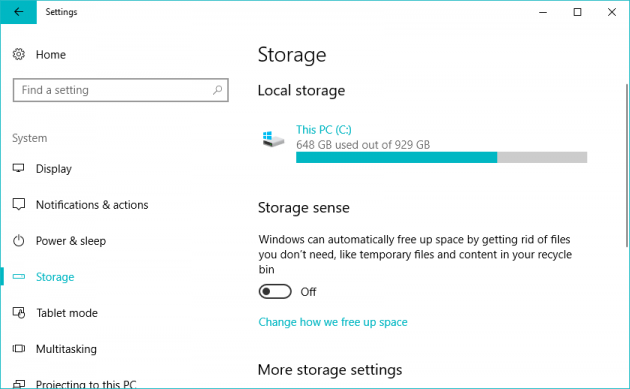Click the This PC drive icon
The width and height of the screenshot is (630, 389).
(273, 139)
